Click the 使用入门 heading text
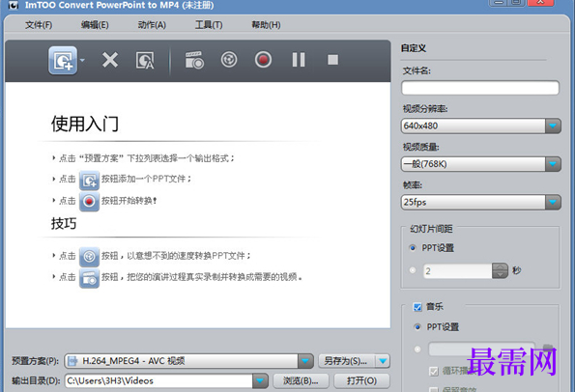This screenshot has width=575, height=392. pyautogui.click(x=85, y=124)
